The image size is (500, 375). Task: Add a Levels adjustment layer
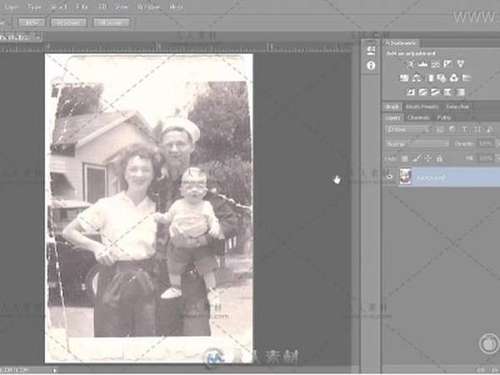point(423,64)
